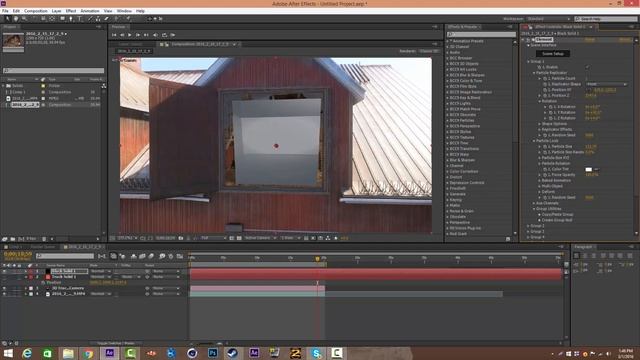Switch to the Render Queue tab

click(x=42, y=247)
